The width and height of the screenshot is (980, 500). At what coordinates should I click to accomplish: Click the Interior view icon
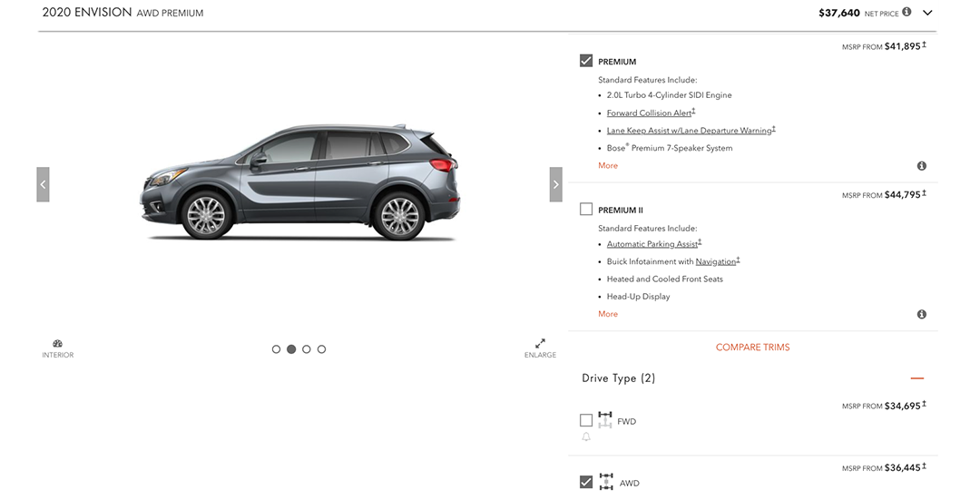click(x=57, y=345)
